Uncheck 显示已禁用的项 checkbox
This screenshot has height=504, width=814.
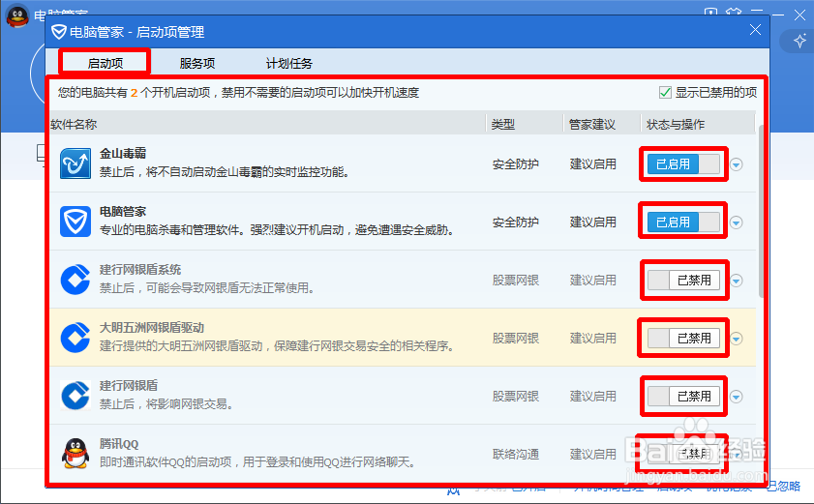tap(665, 93)
